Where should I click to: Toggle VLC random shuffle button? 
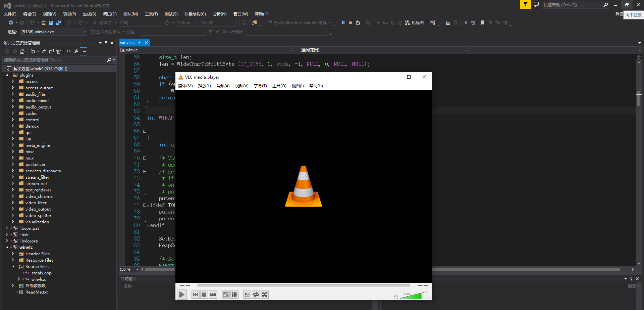tap(265, 295)
